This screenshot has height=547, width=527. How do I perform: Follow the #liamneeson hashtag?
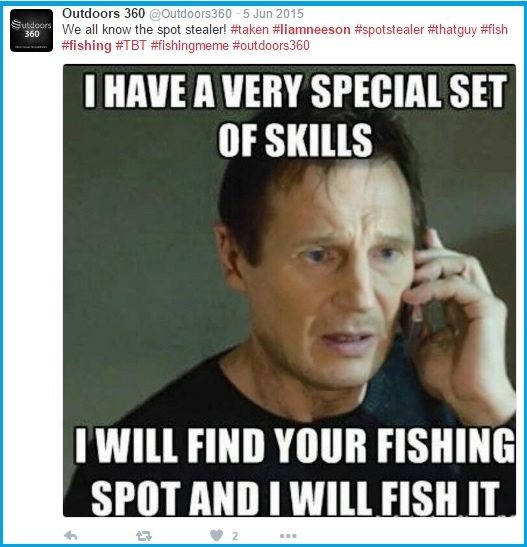point(311,30)
